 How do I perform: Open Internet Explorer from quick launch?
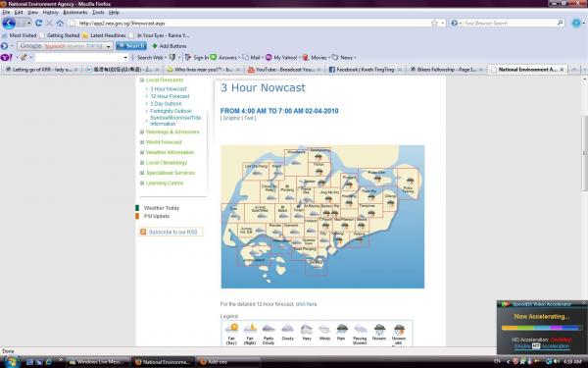pyautogui.click(x=49, y=362)
